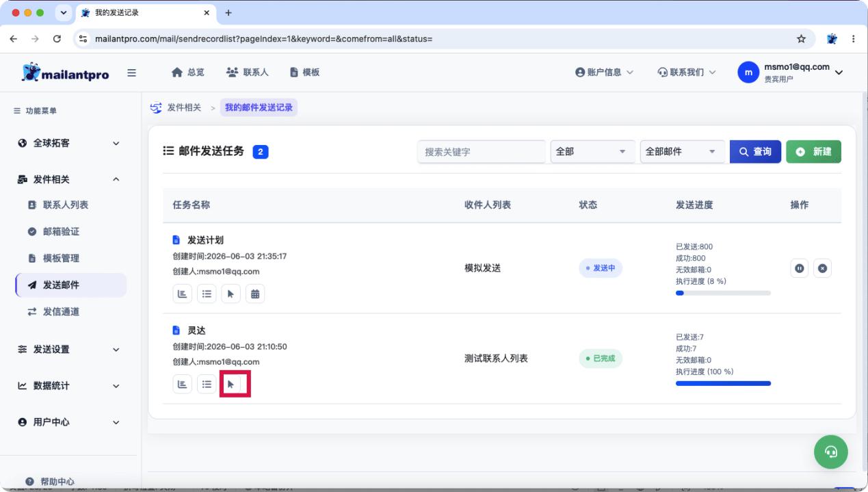Bookmark this page with star icon

click(x=801, y=38)
